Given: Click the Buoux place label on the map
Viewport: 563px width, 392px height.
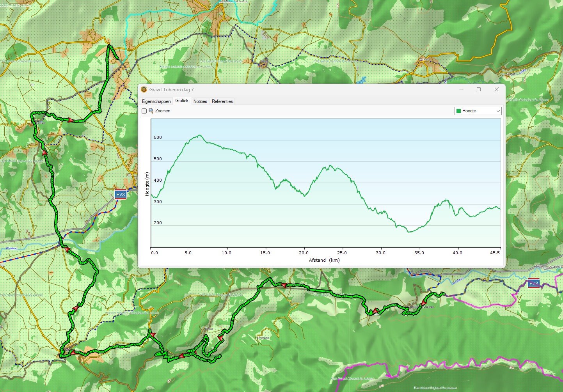Looking at the screenshot, I should (x=209, y=329).
